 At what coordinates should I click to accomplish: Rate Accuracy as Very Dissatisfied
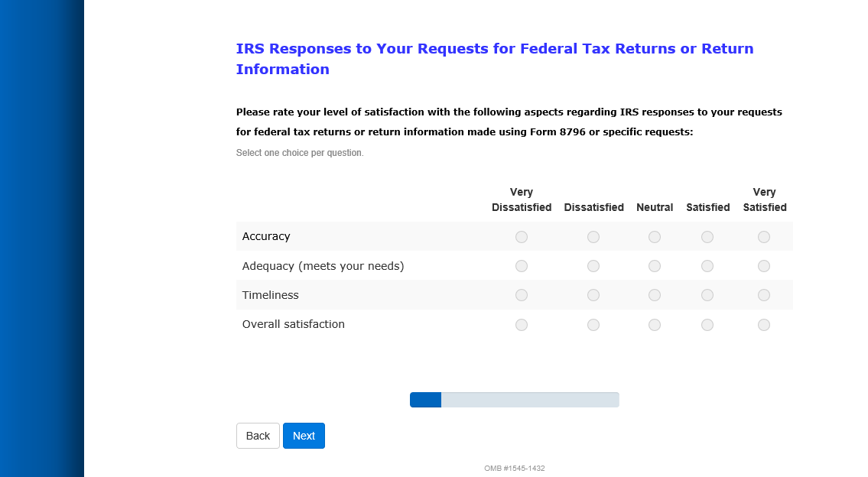(522, 237)
